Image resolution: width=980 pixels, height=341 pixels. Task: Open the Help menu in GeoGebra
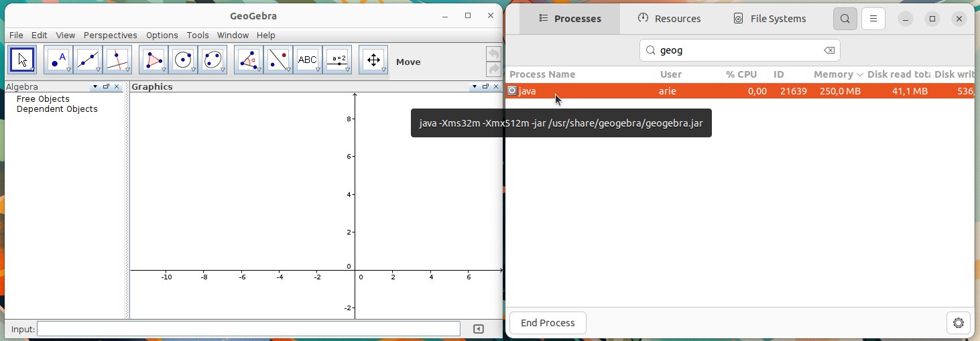coord(266,35)
